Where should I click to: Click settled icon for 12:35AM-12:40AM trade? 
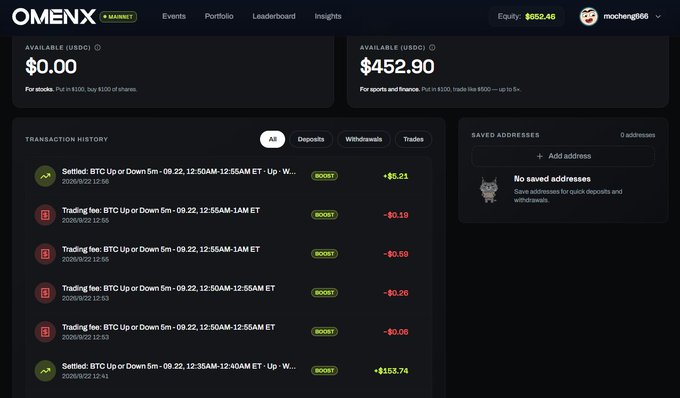45,371
